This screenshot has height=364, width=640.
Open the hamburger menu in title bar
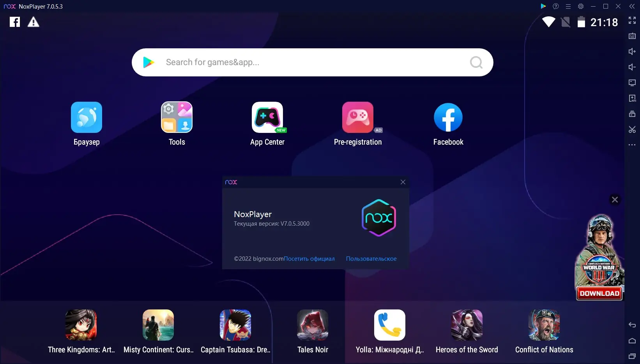tap(568, 6)
